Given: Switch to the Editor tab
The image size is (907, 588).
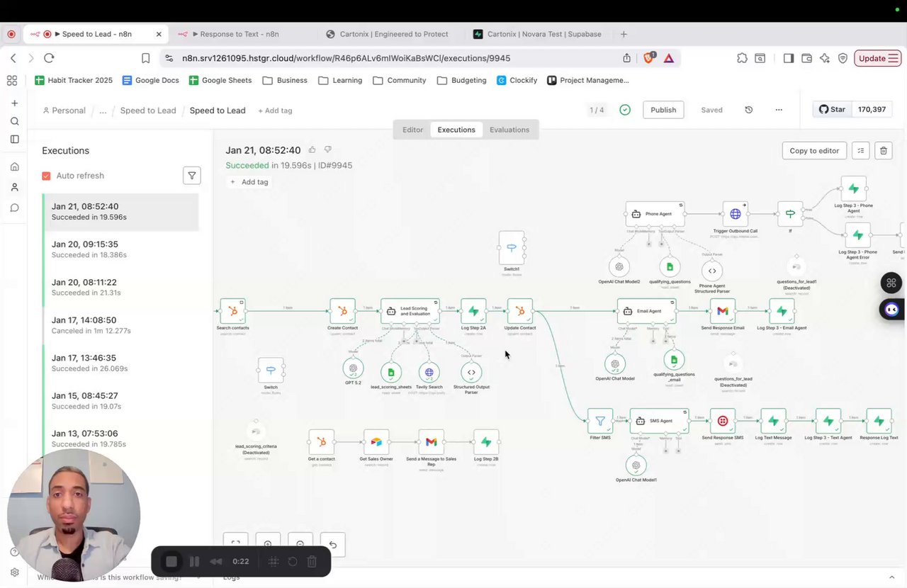Looking at the screenshot, I should pyautogui.click(x=412, y=130).
